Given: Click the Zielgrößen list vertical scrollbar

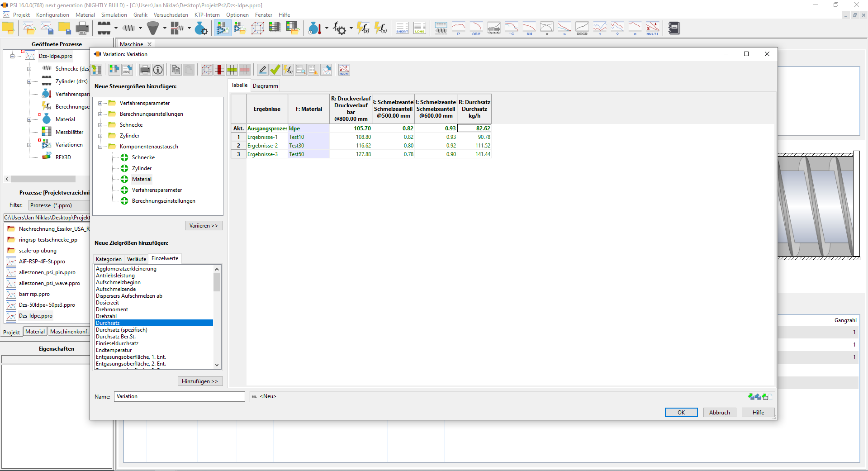Looking at the screenshot, I should tap(217, 317).
